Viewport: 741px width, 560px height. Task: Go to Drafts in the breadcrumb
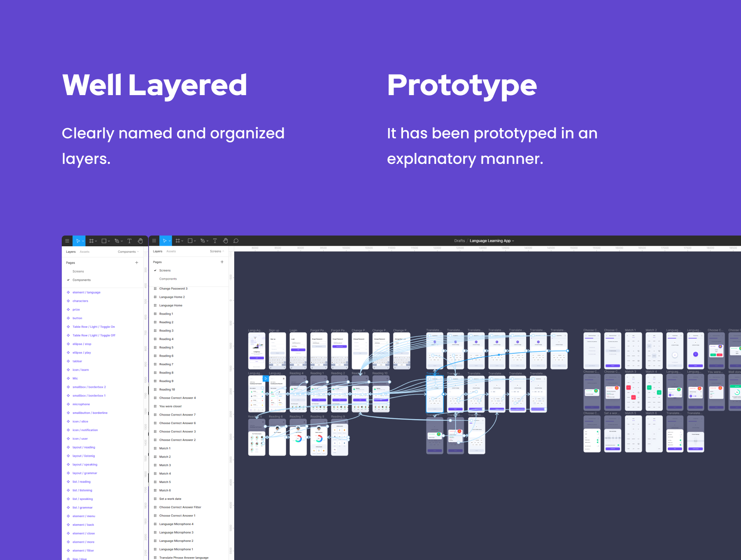[459, 241]
